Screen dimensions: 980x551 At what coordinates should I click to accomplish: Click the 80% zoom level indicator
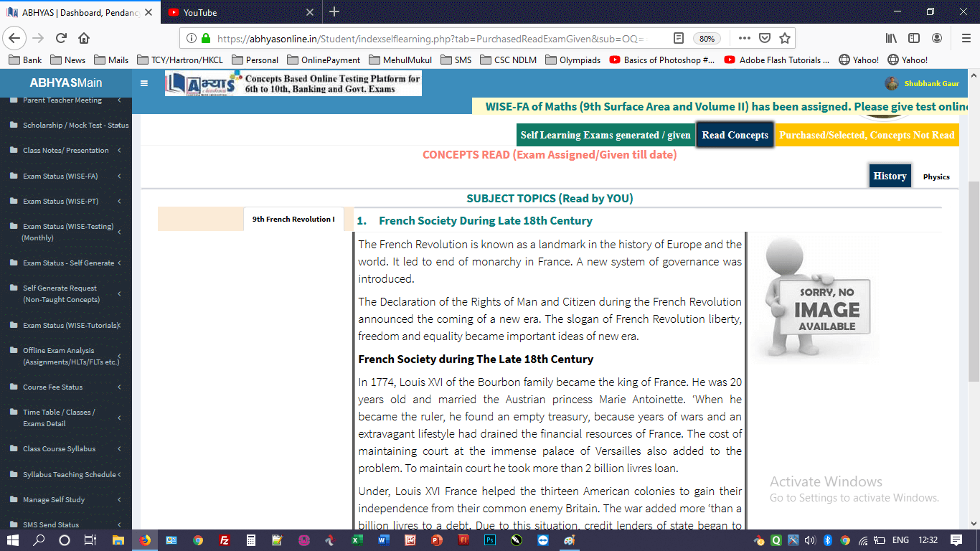tap(707, 39)
